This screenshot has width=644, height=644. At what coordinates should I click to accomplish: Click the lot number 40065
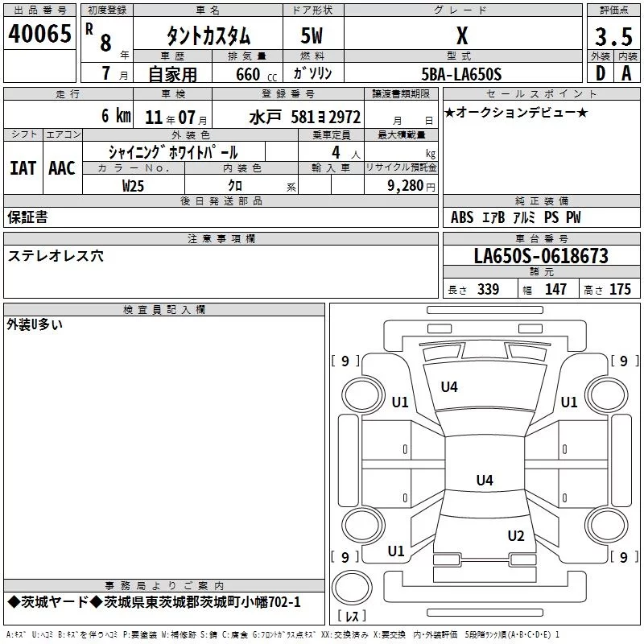pos(39,34)
